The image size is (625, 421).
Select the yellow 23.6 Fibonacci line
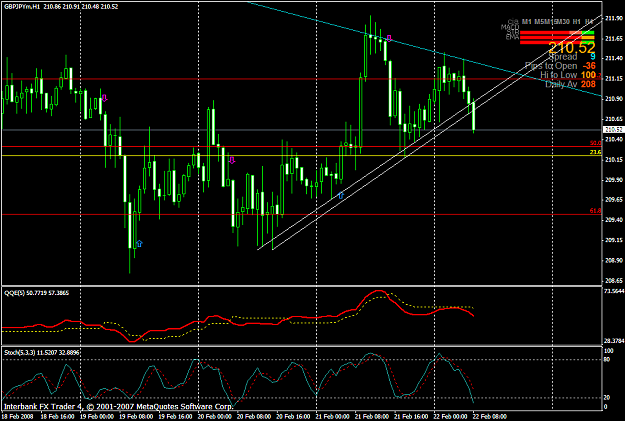point(301,155)
